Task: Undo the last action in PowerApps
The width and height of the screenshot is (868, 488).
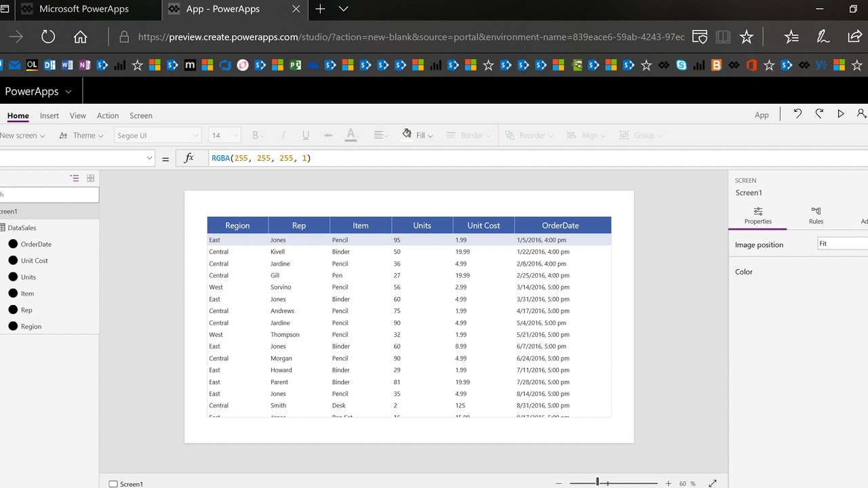Action: pos(797,114)
